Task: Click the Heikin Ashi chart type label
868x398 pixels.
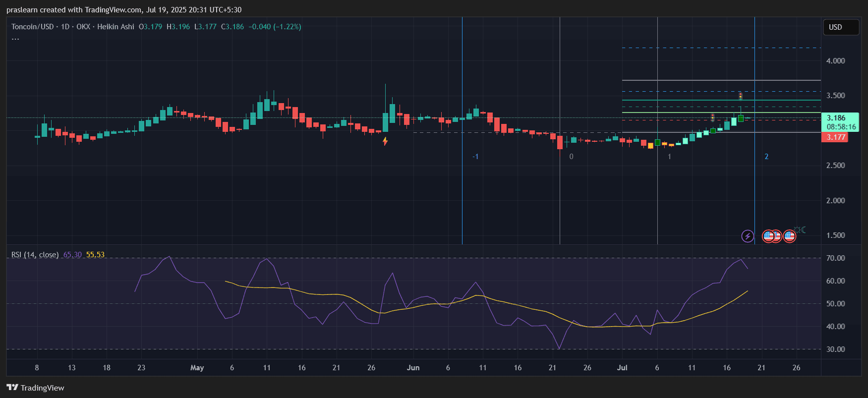Action: [116, 27]
